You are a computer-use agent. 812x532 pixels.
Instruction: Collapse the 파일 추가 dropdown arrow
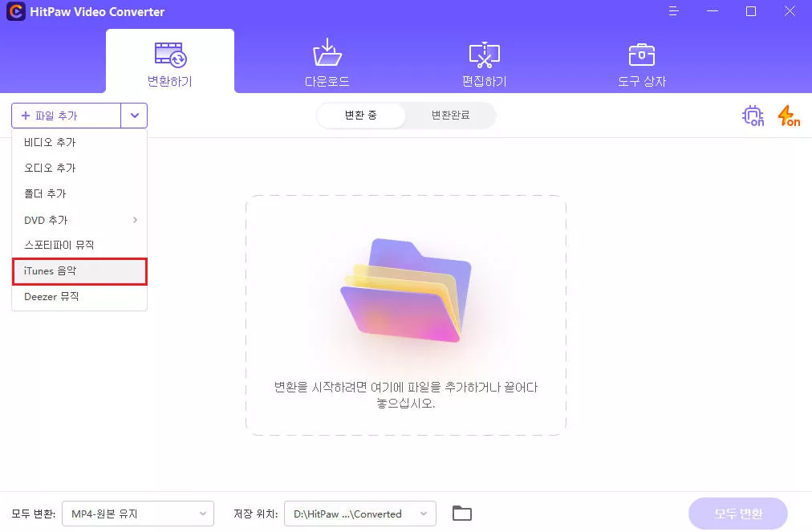(x=135, y=116)
